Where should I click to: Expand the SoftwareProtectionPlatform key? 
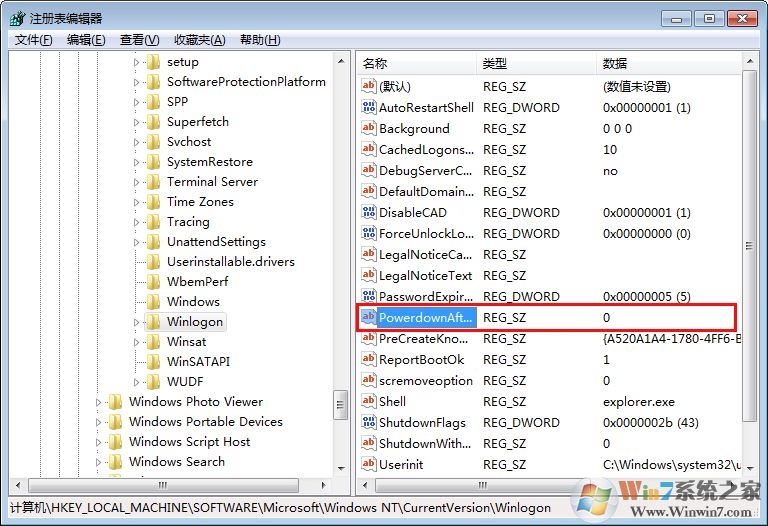(x=137, y=82)
